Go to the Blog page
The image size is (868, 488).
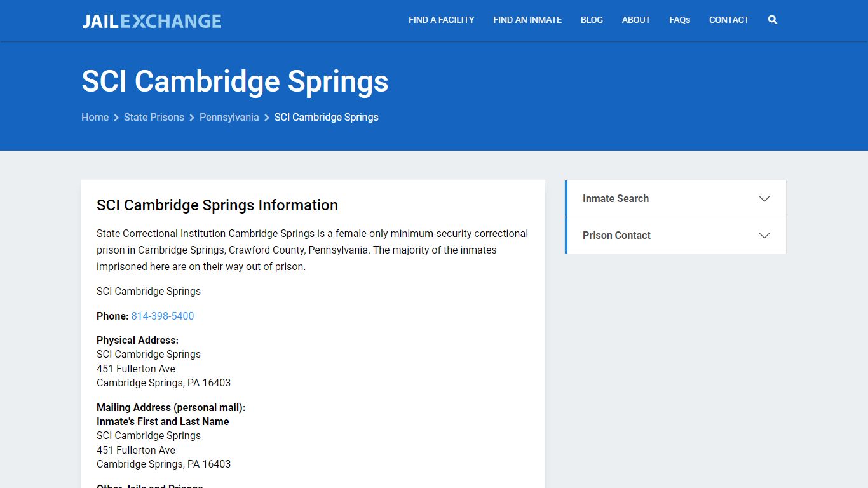(592, 20)
